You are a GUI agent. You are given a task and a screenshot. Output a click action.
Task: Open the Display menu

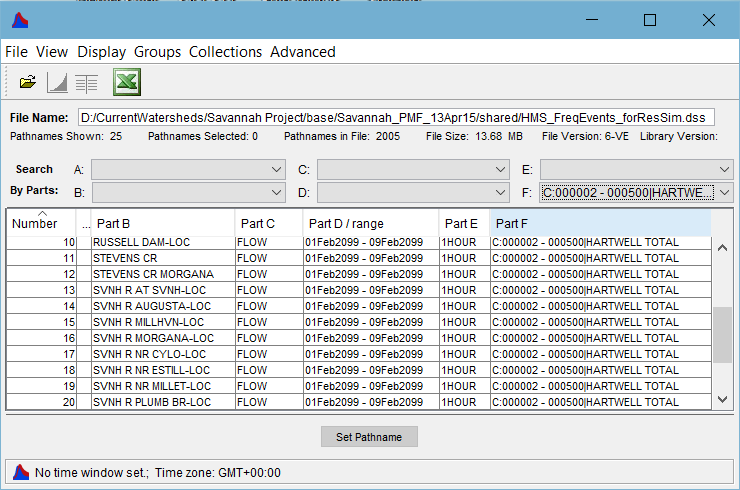click(x=102, y=52)
